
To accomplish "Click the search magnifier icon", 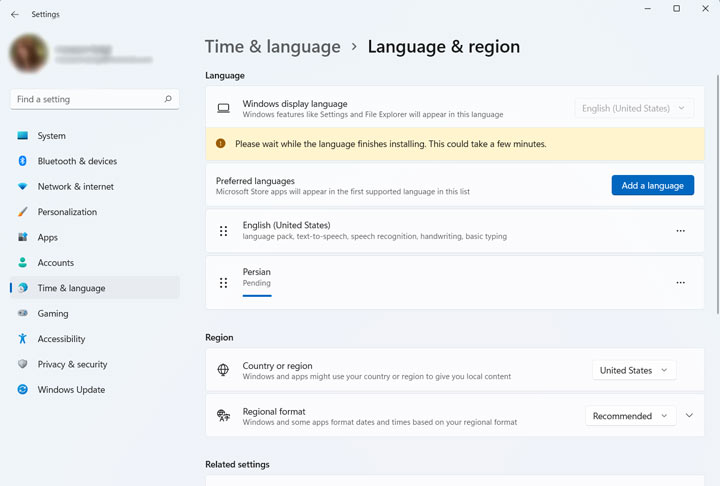I will tap(168, 99).
